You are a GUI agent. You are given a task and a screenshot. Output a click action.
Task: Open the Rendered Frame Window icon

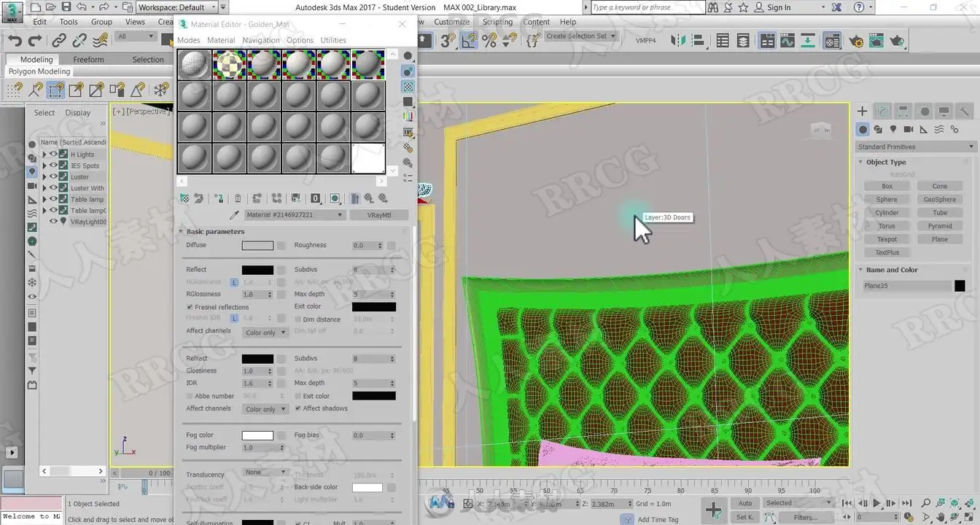pos(876,41)
